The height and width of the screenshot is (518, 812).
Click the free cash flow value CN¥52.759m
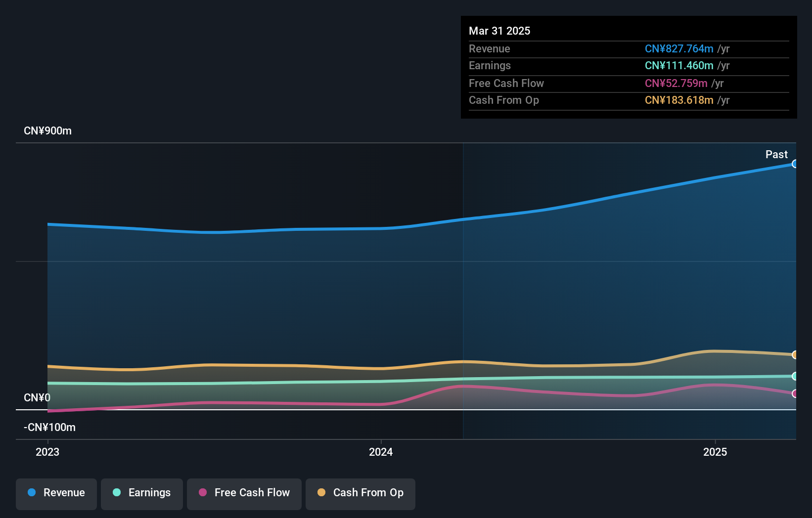[x=676, y=83]
